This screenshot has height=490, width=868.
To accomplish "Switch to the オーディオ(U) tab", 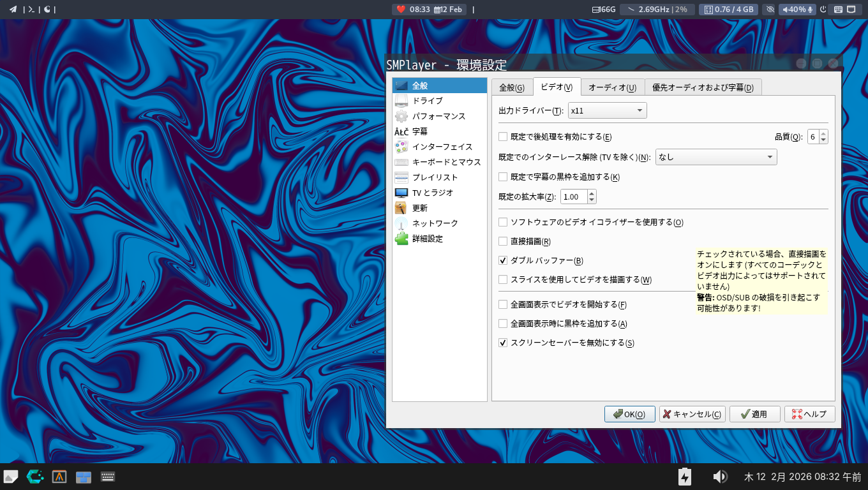I will point(613,87).
